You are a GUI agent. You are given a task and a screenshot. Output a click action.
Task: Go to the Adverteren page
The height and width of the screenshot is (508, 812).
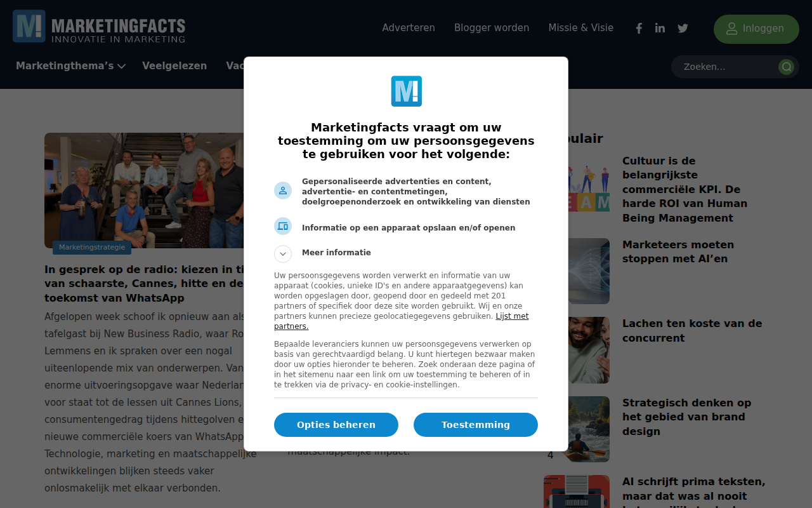pos(409,28)
